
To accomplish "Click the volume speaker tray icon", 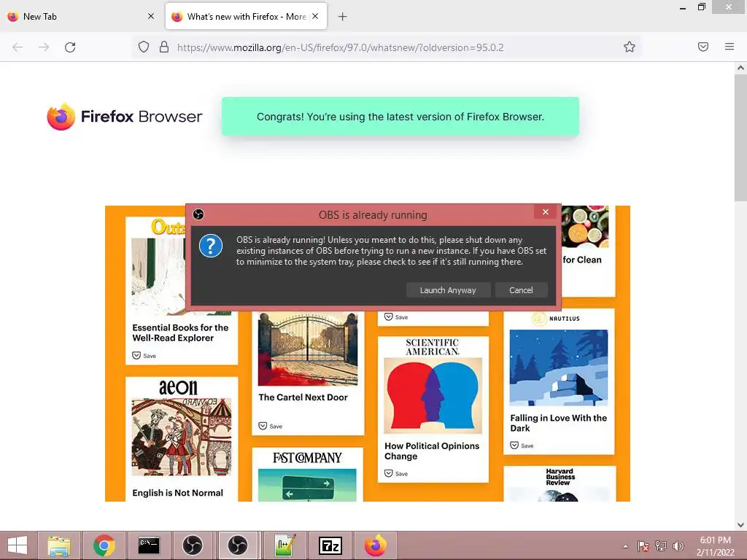I will [x=678, y=546].
